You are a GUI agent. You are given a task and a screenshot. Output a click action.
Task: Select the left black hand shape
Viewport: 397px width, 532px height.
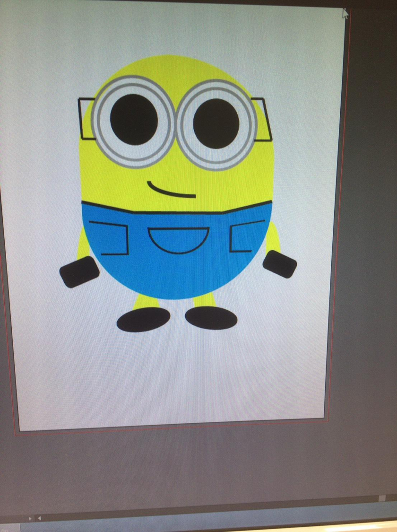[79, 272]
